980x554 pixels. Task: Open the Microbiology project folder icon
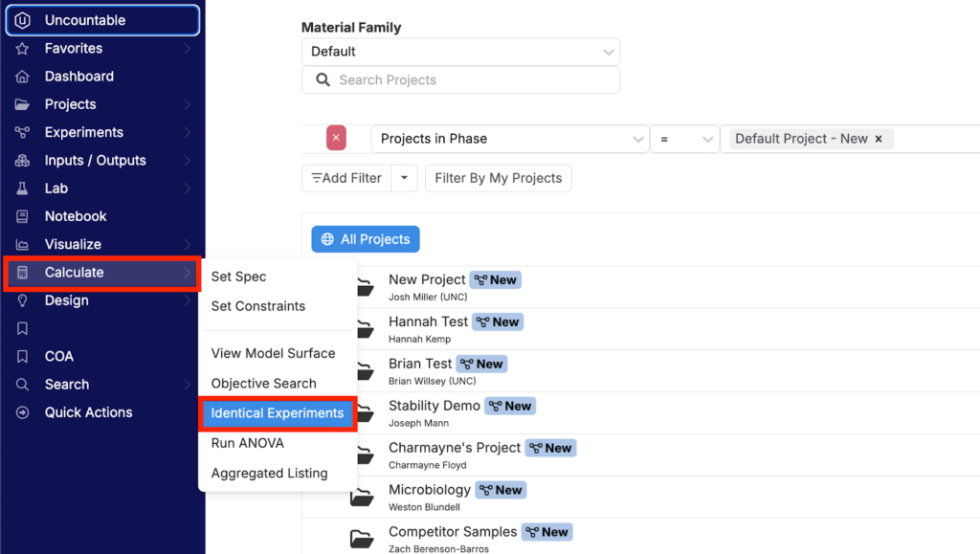pos(362,498)
